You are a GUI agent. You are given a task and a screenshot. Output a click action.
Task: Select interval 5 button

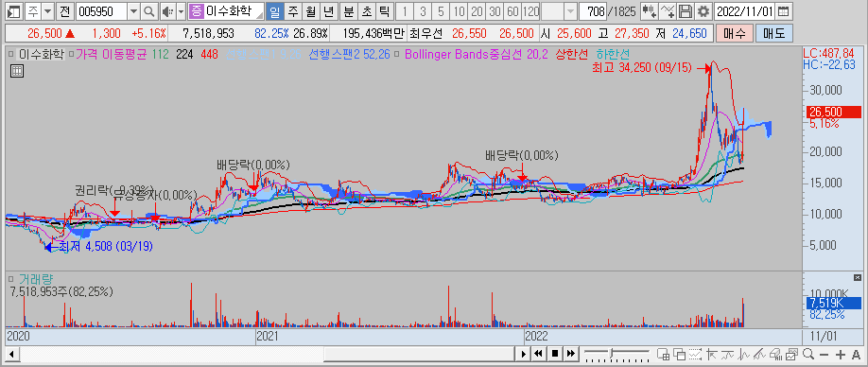click(x=441, y=11)
